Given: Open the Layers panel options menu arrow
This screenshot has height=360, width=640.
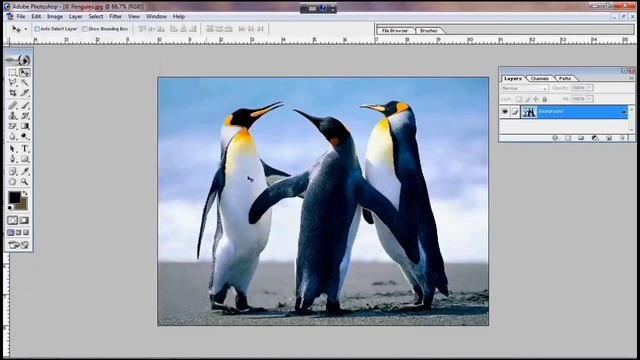Looking at the screenshot, I should click(631, 78).
